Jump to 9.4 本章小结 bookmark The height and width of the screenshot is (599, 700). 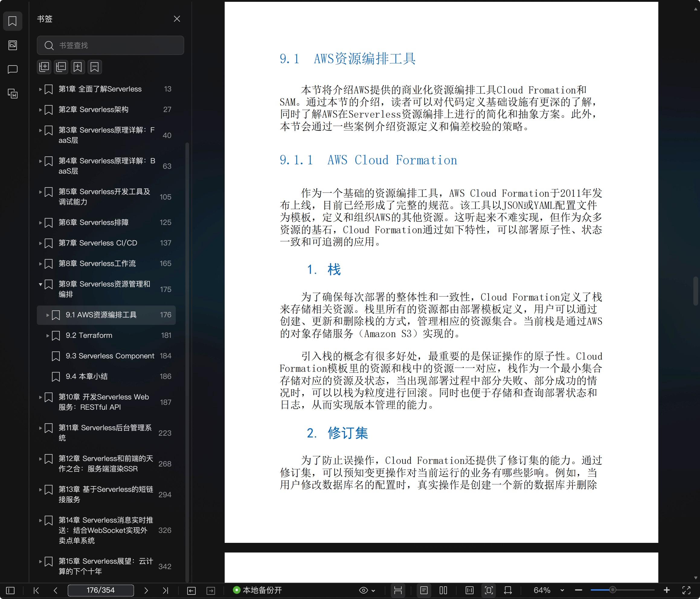(x=87, y=376)
